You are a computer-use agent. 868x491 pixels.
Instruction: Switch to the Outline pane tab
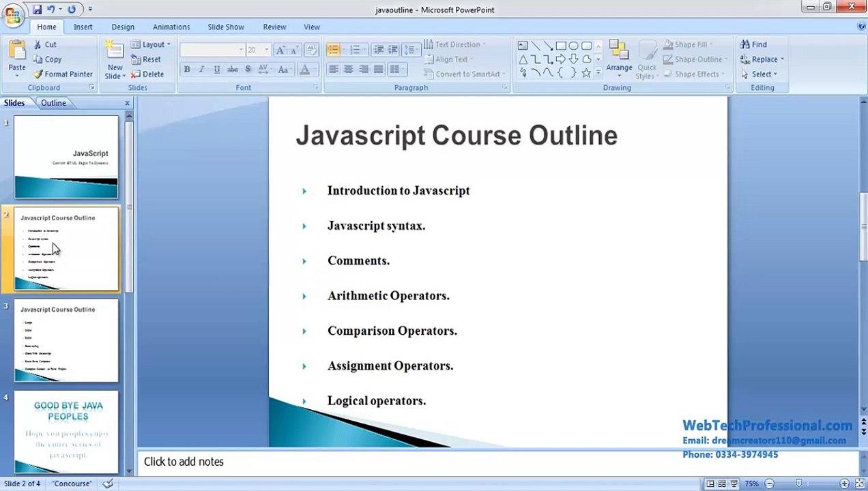(x=53, y=103)
